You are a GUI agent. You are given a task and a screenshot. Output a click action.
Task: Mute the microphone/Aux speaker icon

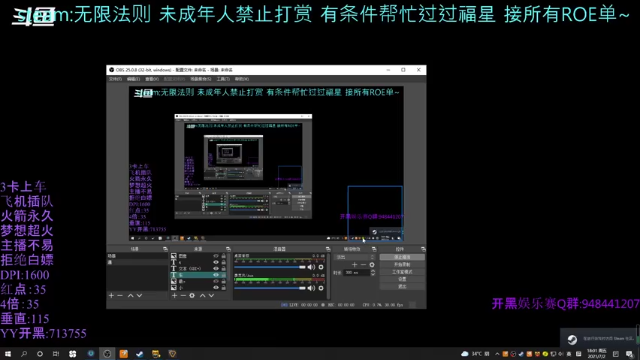pos(311,288)
